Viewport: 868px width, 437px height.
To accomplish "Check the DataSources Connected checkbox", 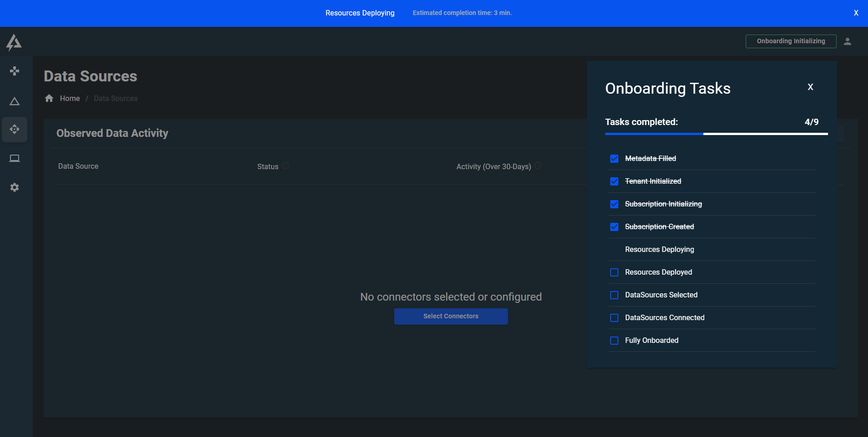I will [x=614, y=318].
